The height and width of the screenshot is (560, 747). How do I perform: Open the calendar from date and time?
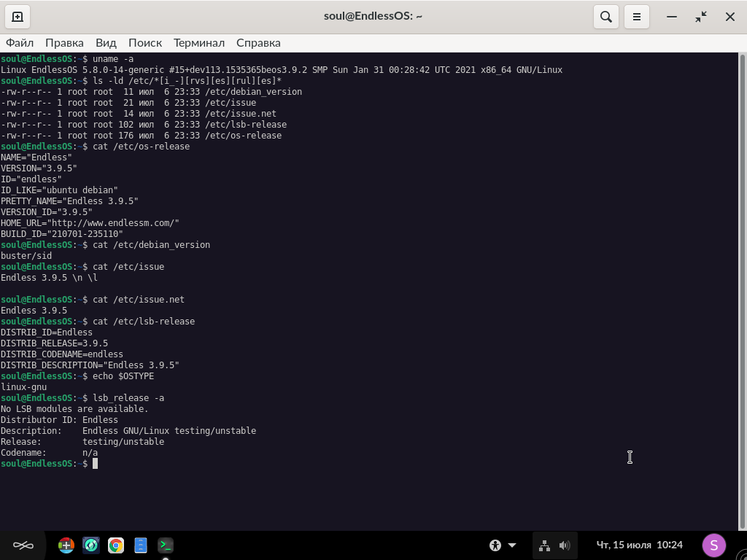tap(639, 545)
